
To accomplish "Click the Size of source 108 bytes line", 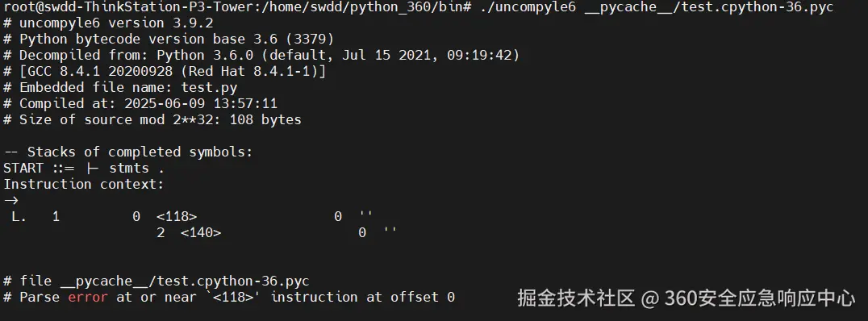I will point(152,119).
